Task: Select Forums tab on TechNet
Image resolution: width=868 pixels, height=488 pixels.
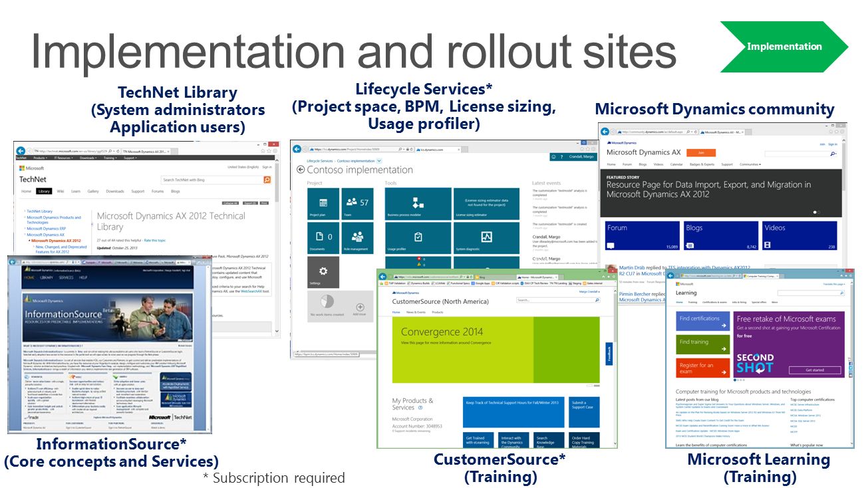Action: point(158,191)
